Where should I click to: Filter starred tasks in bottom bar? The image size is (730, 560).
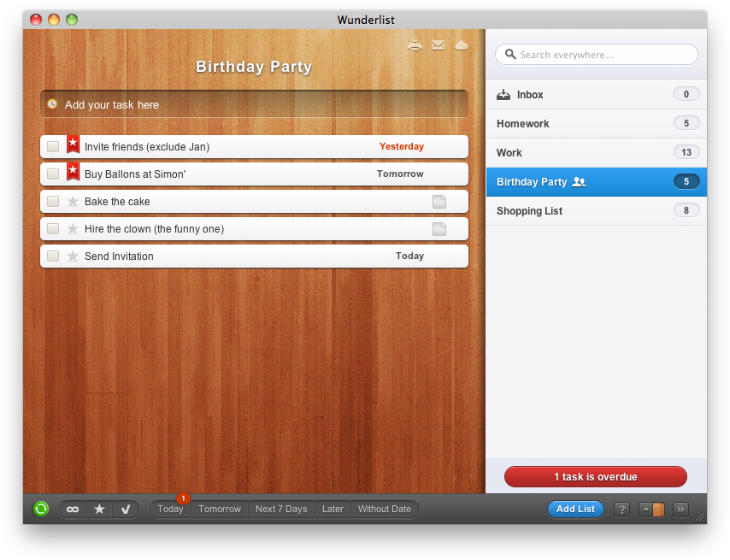(99, 510)
